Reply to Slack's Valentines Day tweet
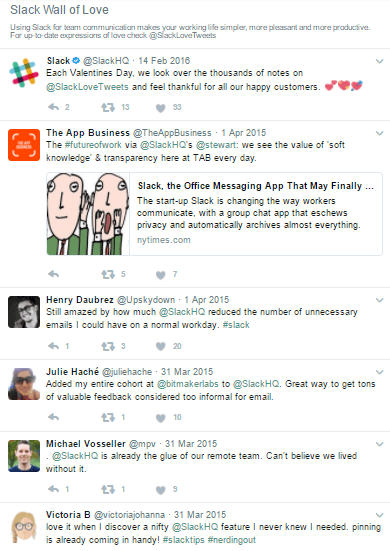Screen dimensions: 390x551 coord(53,107)
